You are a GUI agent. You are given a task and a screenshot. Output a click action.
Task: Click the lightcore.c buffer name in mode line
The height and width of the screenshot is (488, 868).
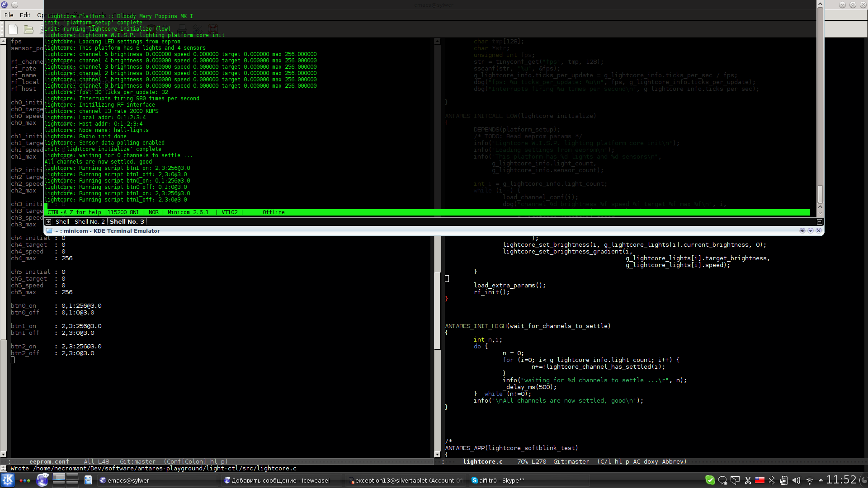click(x=482, y=461)
